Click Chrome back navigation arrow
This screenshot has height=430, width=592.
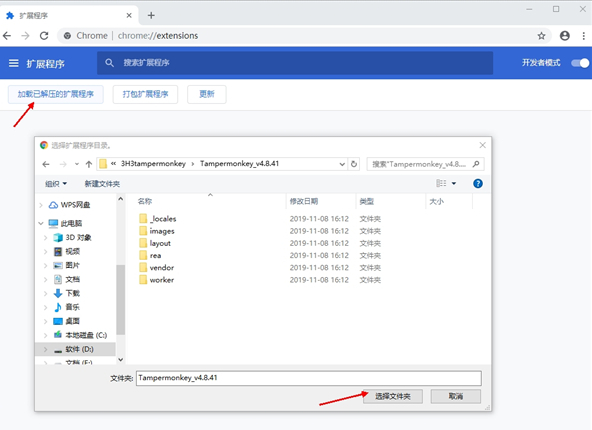point(7,36)
